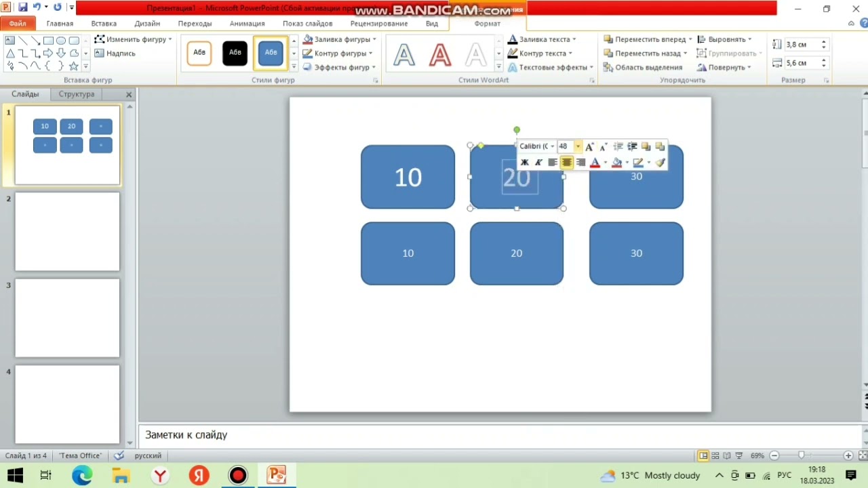Screen dimensions: 868x488
Task: Start slideshow from status bar icon
Action: click(739, 455)
